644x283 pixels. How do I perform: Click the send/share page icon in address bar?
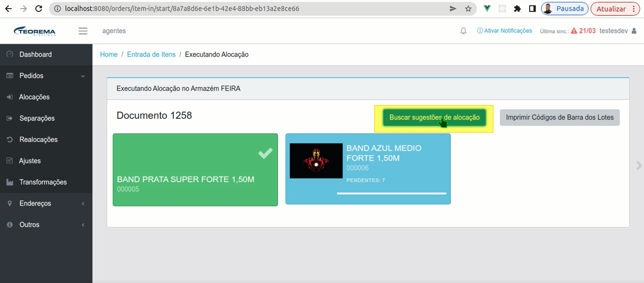453,9
